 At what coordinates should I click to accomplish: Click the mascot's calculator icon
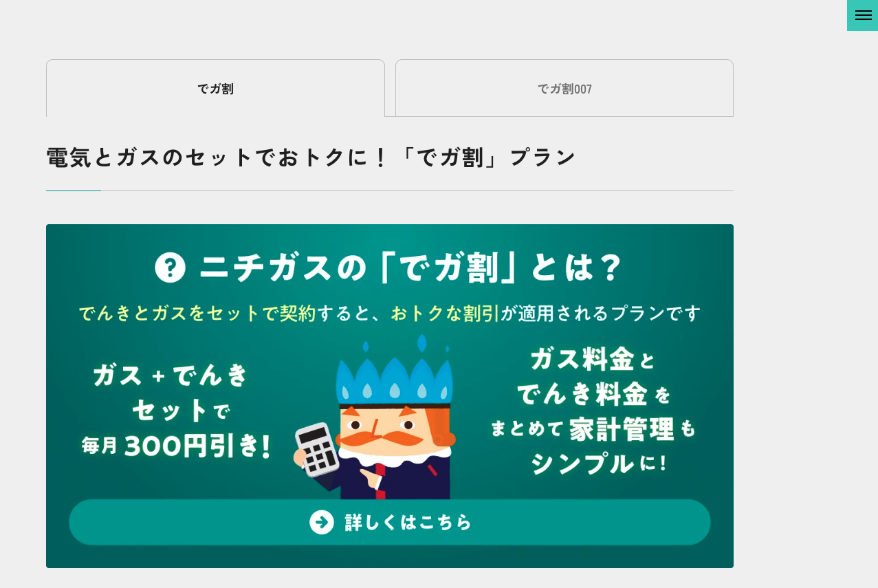click(316, 450)
